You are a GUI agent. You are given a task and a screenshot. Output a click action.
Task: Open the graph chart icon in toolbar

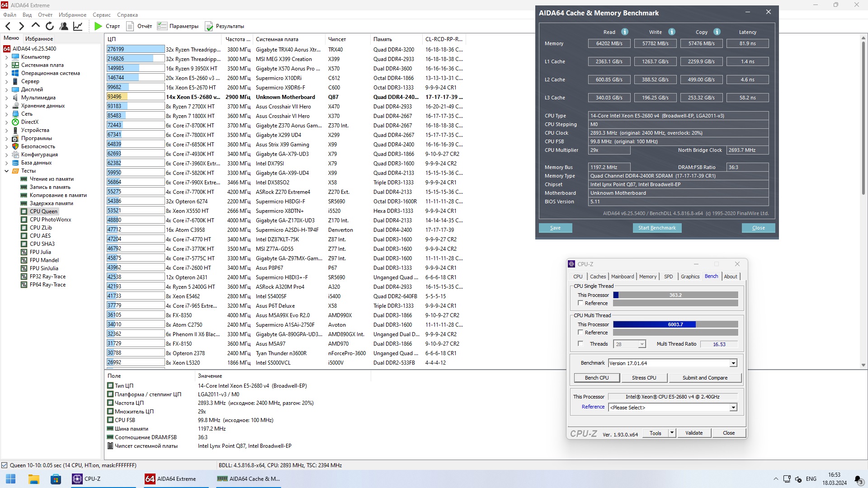[78, 26]
